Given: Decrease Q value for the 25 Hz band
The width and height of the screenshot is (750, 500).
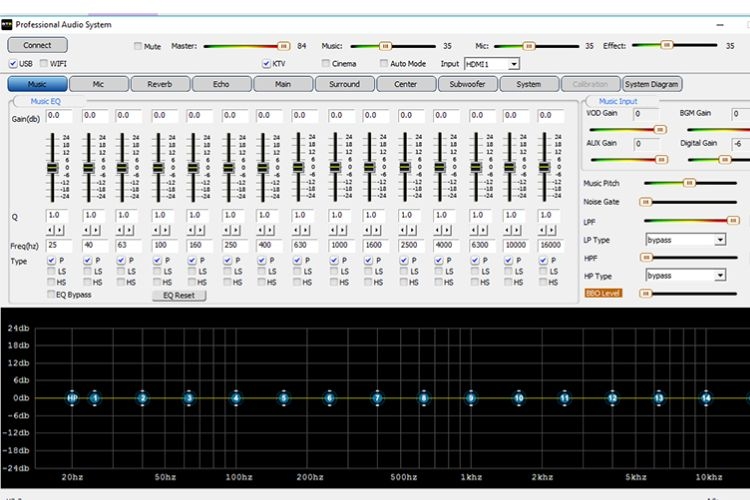Looking at the screenshot, I should click(x=49, y=230).
